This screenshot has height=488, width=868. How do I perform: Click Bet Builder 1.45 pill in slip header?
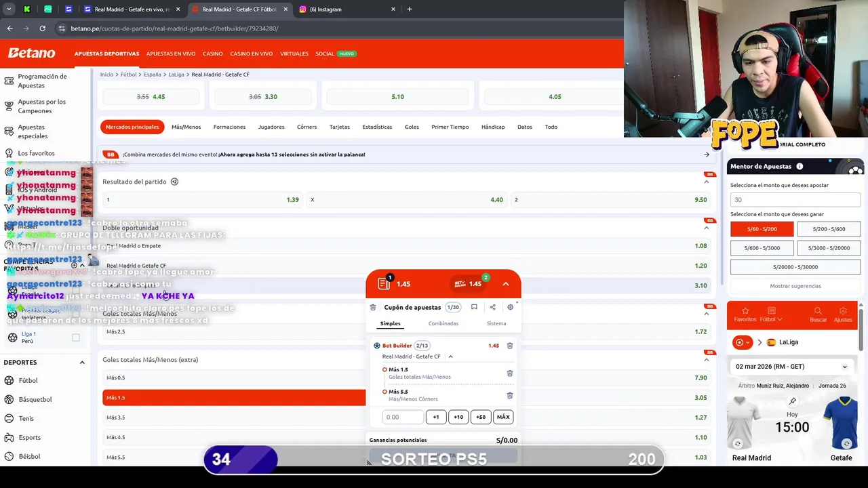click(x=467, y=284)
